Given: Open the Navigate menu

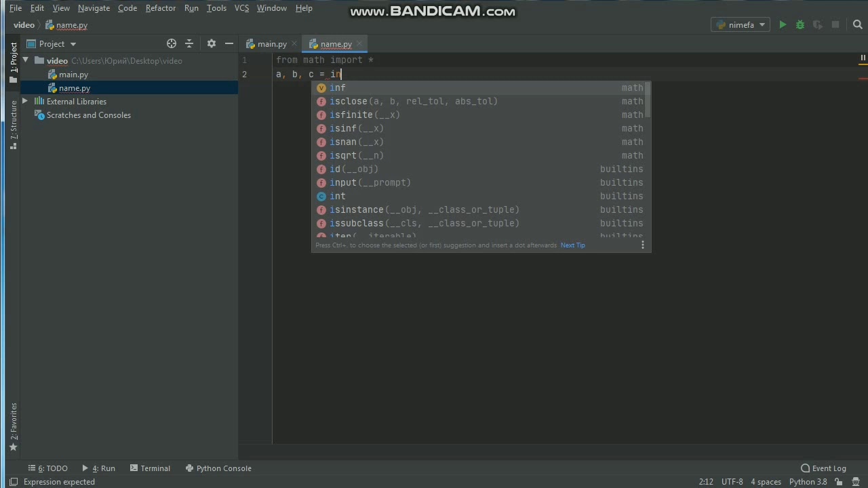Looking at the screenshot, I should pos(94,8).
